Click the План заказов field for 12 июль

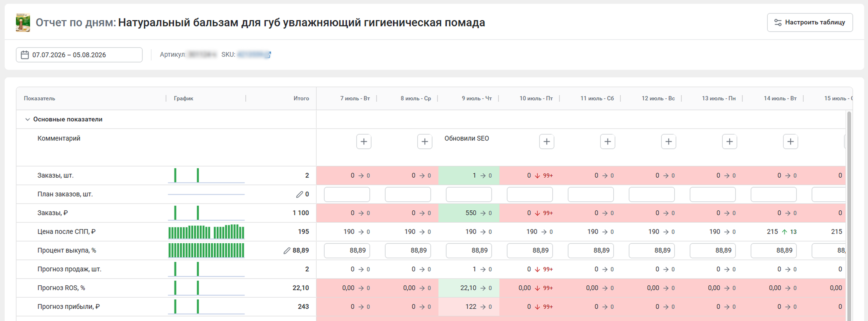click(x=652, y=194)
